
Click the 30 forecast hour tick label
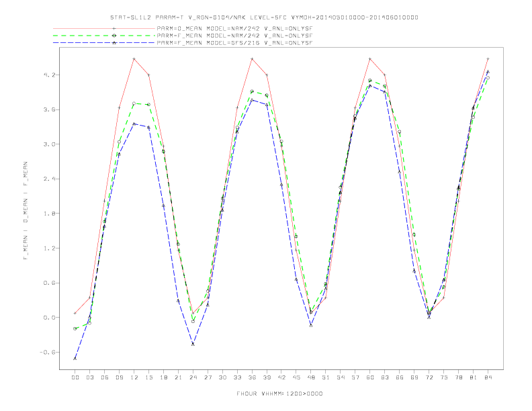(x=222, y=377)
